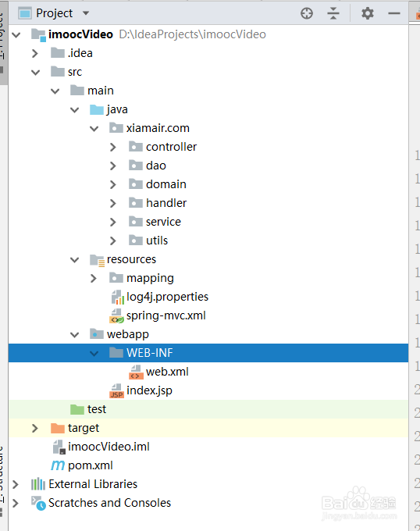The width and height of the screenshot is (420, 531).
Task: Select the handler package label
Action: (x=166, y=203)
